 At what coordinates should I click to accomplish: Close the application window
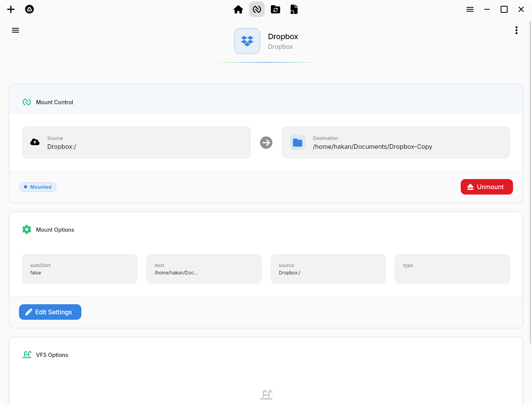[x=521, y=9]
